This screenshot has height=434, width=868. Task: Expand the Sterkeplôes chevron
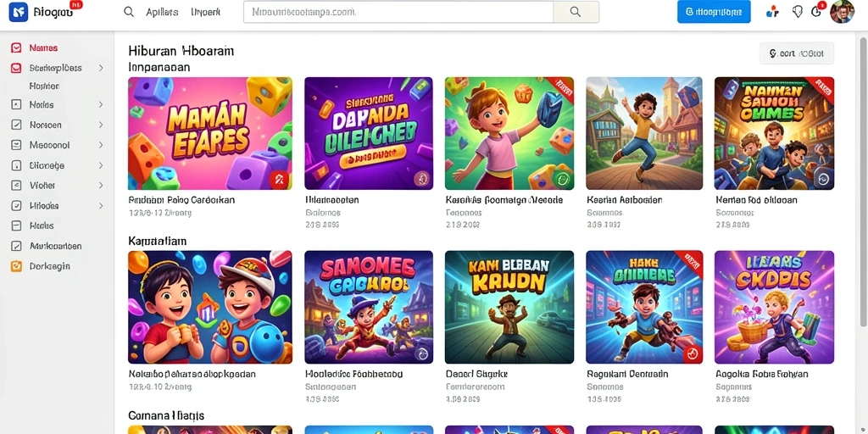pyautogui.click(x=101, y=68)
